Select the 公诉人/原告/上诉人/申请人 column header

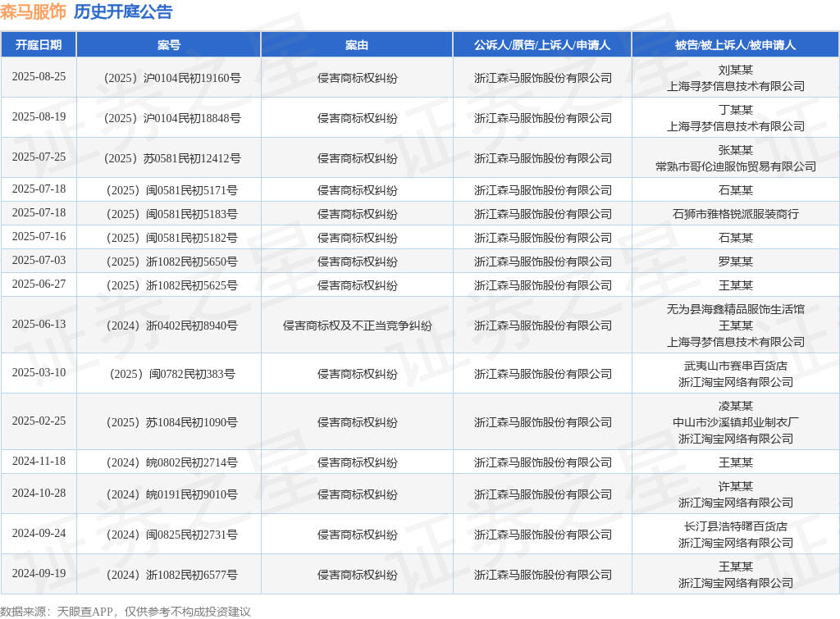click(542, 45)
